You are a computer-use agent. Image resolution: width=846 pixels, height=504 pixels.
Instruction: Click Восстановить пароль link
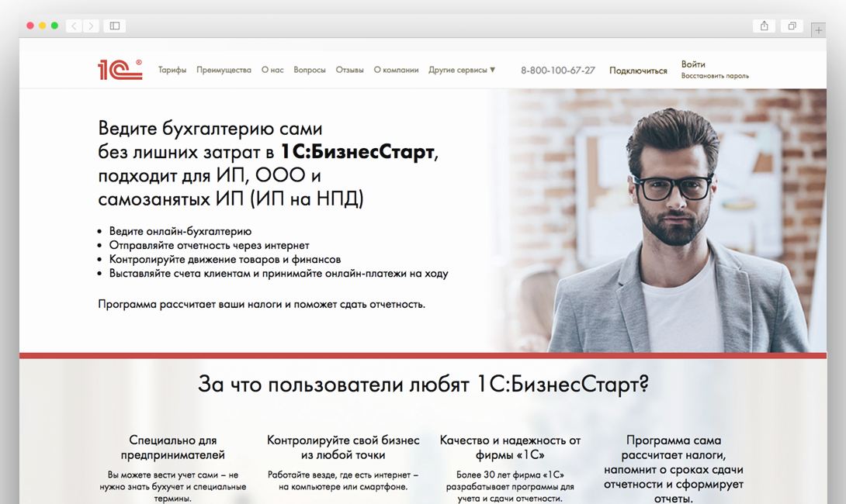pos(715,76)
